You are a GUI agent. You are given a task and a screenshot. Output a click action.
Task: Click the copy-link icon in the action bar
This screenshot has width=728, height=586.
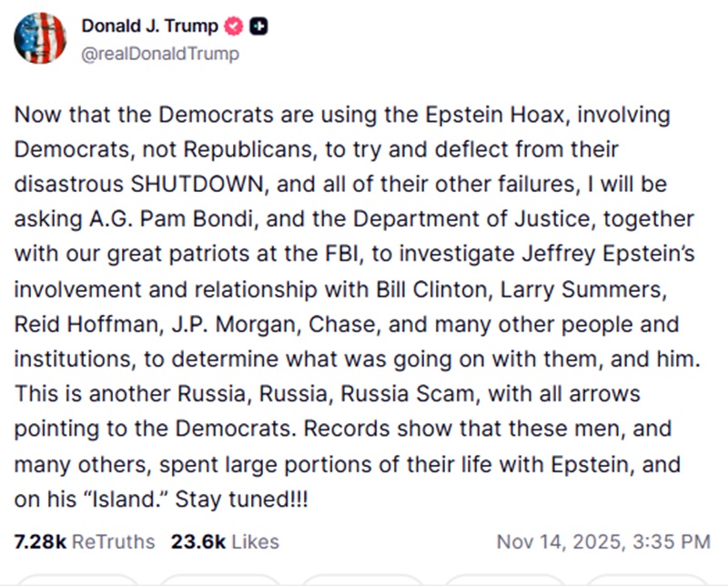point(652,582)
